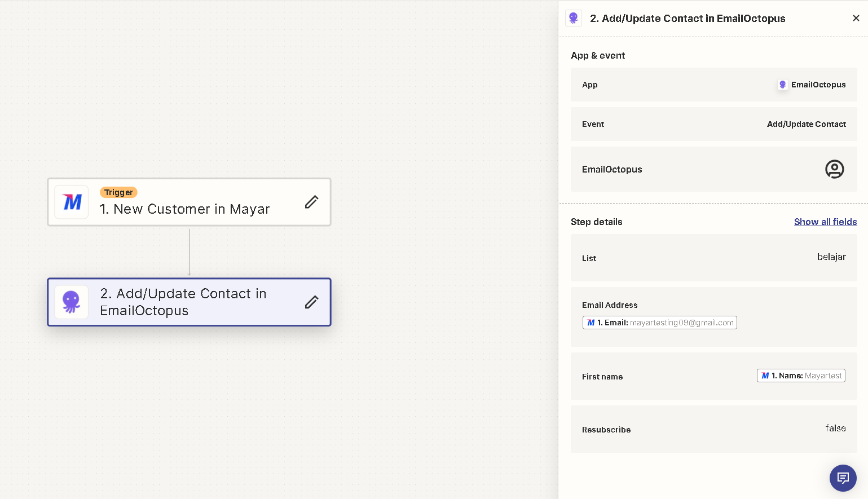Viewport: 868px width, 499px height.
Task: Close the step details side panel
Action: click(x=856, y=18)
